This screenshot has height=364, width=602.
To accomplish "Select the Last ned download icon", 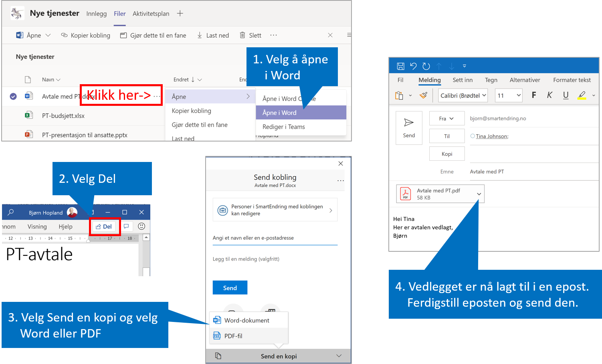I will pos(200,35).
